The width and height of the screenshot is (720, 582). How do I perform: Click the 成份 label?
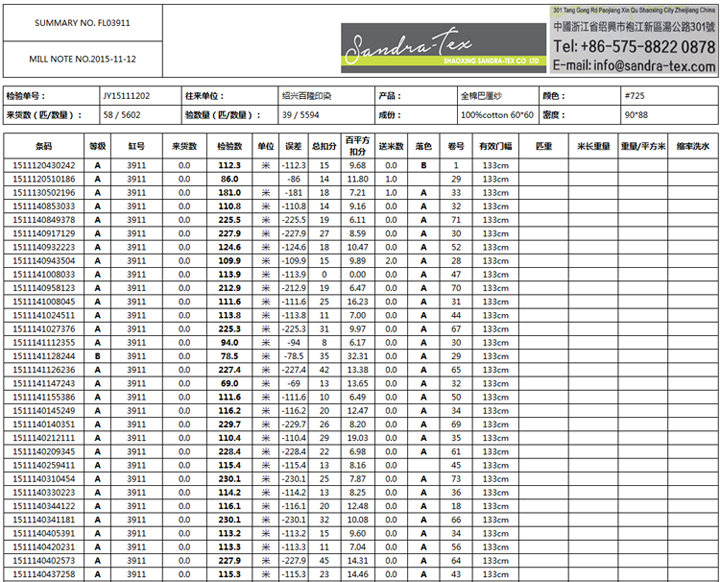[x=390, y=115]
